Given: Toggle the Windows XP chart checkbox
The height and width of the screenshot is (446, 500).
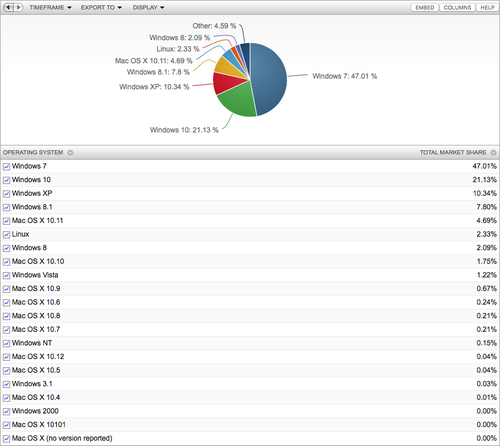Looking at the screenshot, I should [x=6, y=194].
